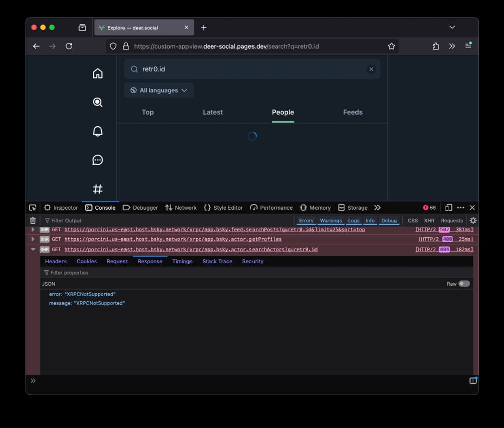
Task: Switch to the Feeds search tab
Action: tap(353, 112)
